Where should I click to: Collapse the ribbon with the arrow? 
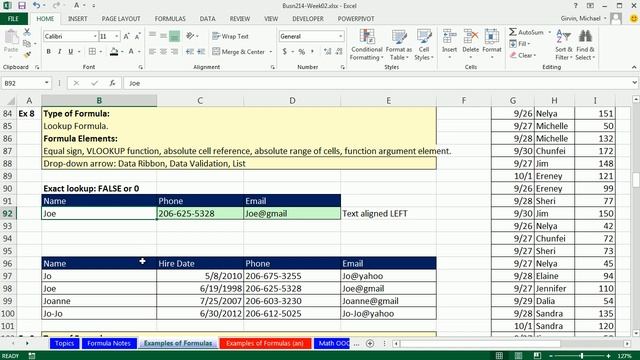click(x=634, y=67)
